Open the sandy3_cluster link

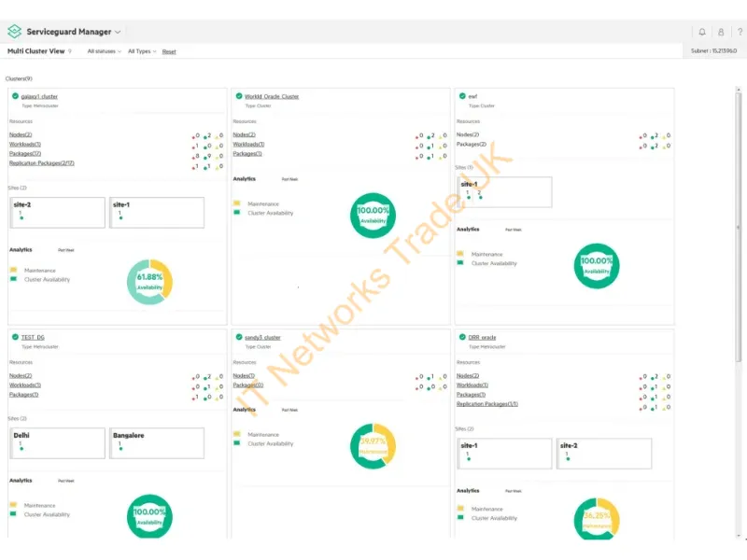[x=262, y=337]
